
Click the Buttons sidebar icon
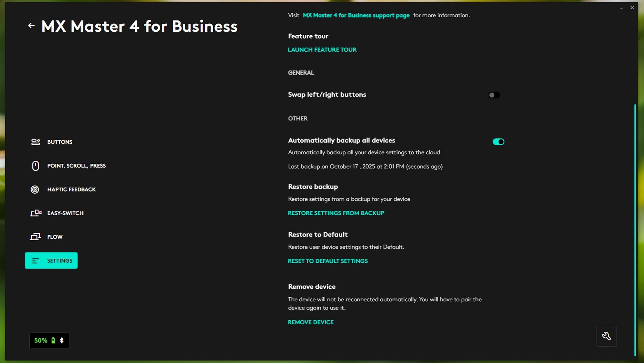pos(36,142)
